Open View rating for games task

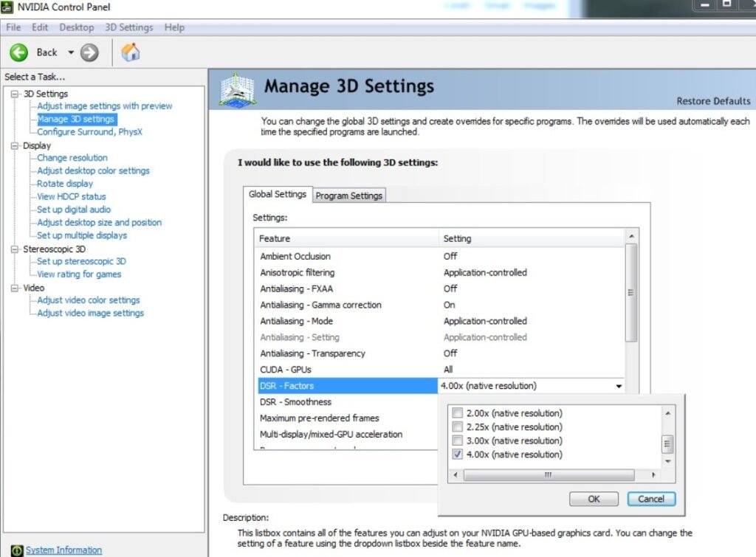[79, 274]
